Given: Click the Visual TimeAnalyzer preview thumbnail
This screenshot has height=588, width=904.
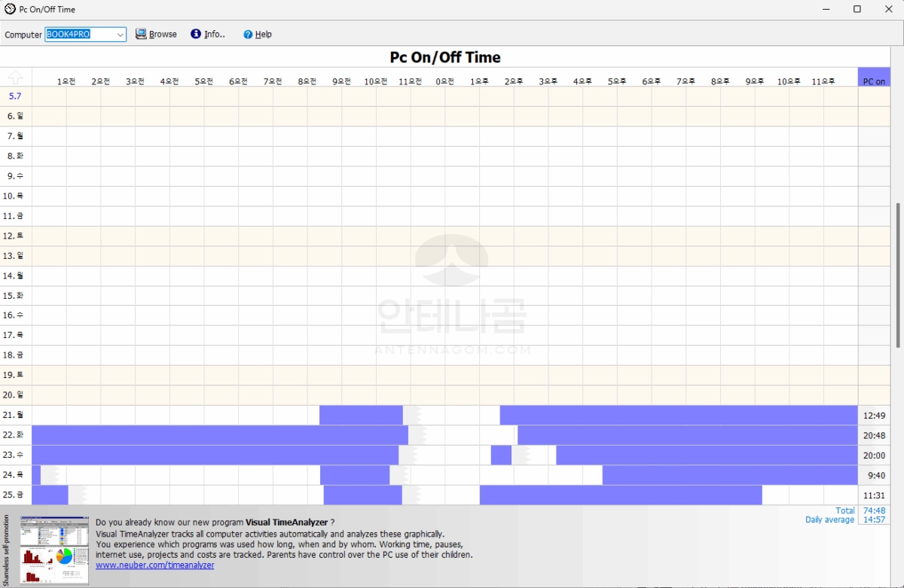Looking at the screenshot, I should click(x=54, y=550).
